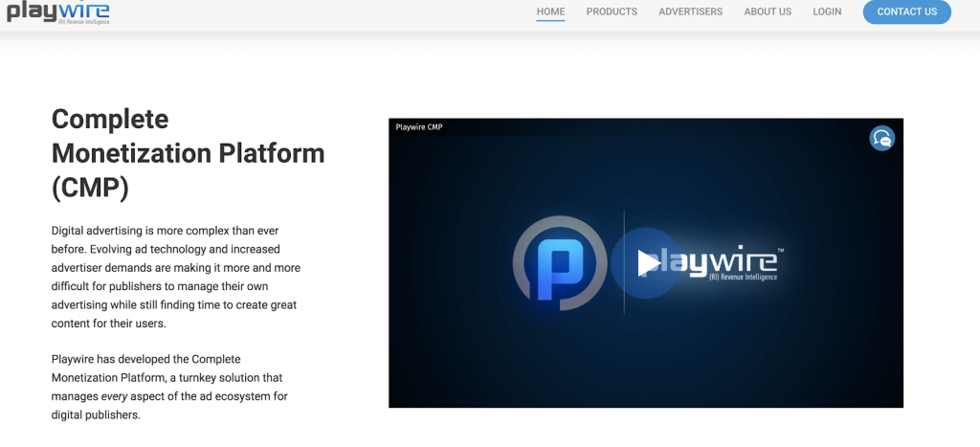Open the chat bubble icon on video
980x447 pixels.
point(881,138)
